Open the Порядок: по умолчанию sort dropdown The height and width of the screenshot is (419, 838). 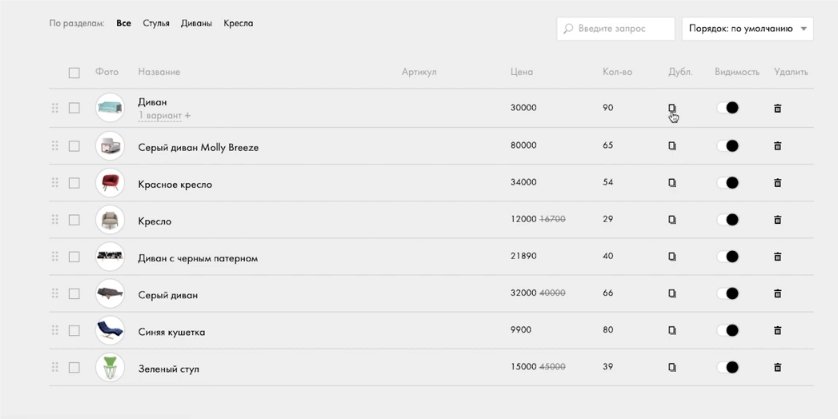tap(747, 29)
